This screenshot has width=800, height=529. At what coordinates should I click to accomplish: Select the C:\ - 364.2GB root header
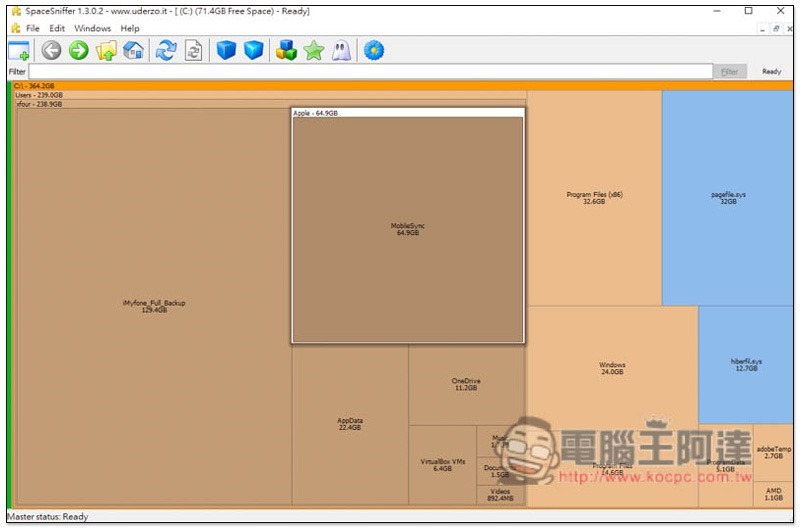coord(403,86)
